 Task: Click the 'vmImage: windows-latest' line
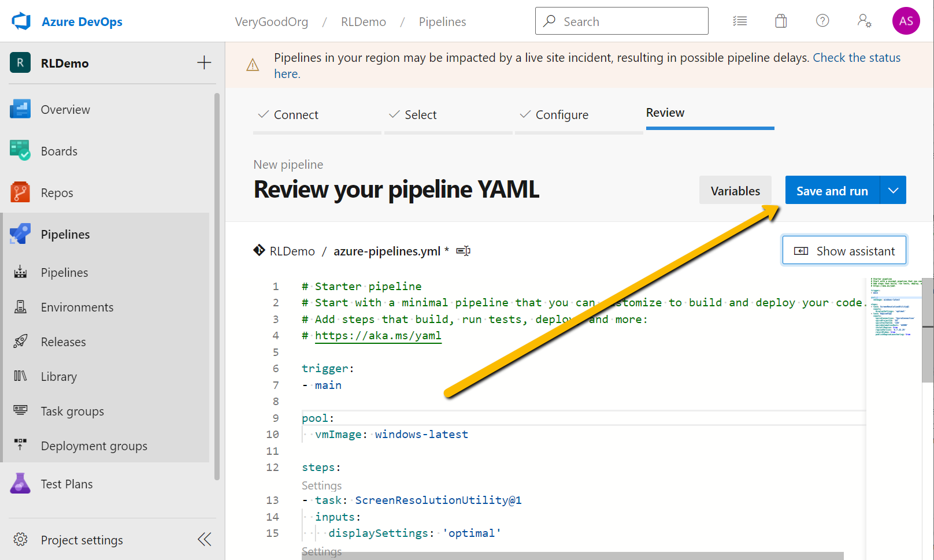coord(391,434)
